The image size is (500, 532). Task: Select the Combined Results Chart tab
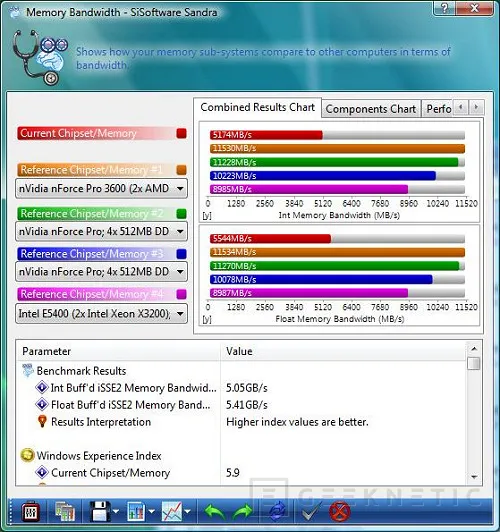(257, 108)
